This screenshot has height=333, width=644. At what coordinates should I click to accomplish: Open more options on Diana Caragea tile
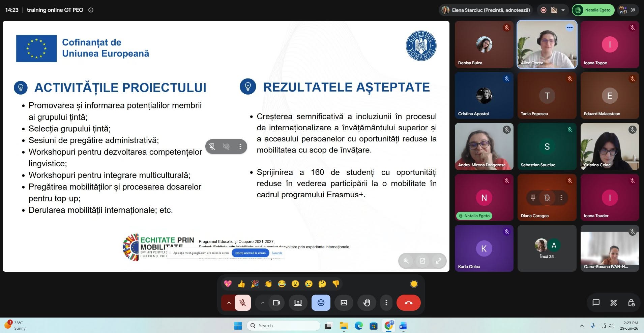click(x=561, y=198)
